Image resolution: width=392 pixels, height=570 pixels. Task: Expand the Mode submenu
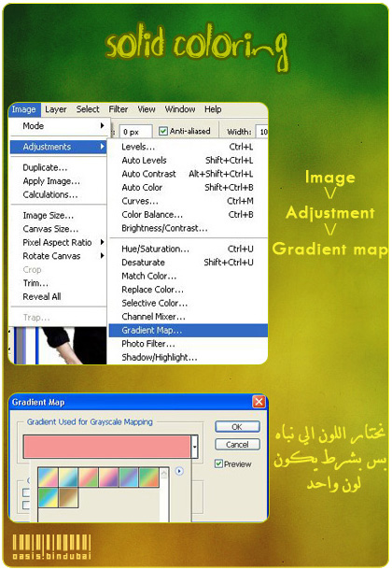(59, 126)
